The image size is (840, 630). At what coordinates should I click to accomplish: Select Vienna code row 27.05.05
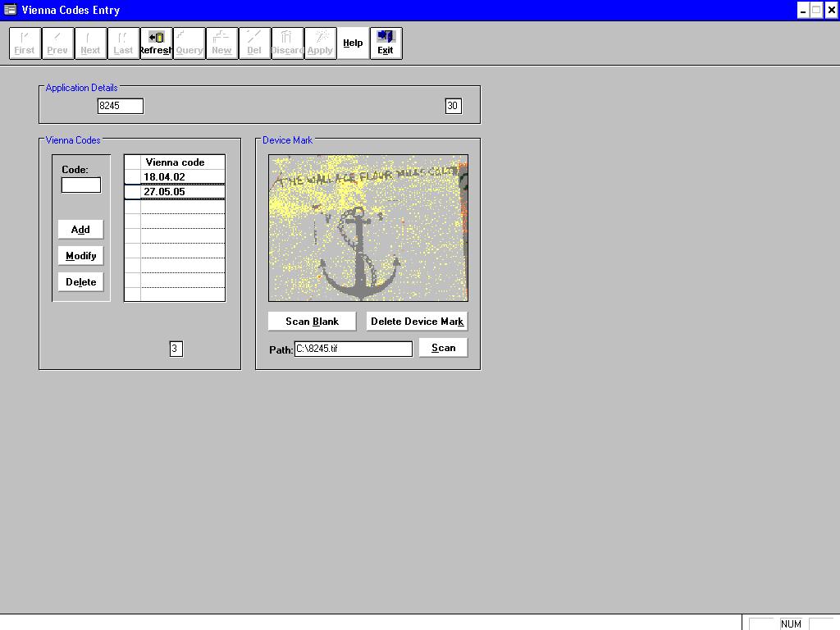pyautogui.click(x=182, y=192)
